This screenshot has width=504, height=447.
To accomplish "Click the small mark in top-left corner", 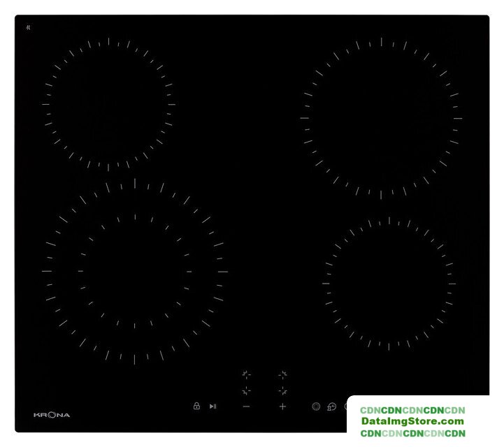I will 29,27.
